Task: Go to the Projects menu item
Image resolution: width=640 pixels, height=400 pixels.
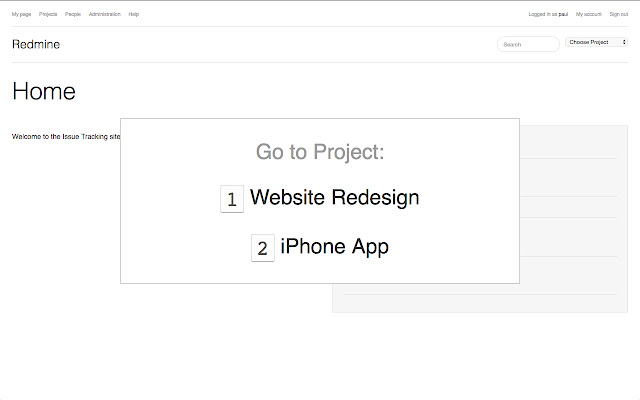Action: pos(48,14)
